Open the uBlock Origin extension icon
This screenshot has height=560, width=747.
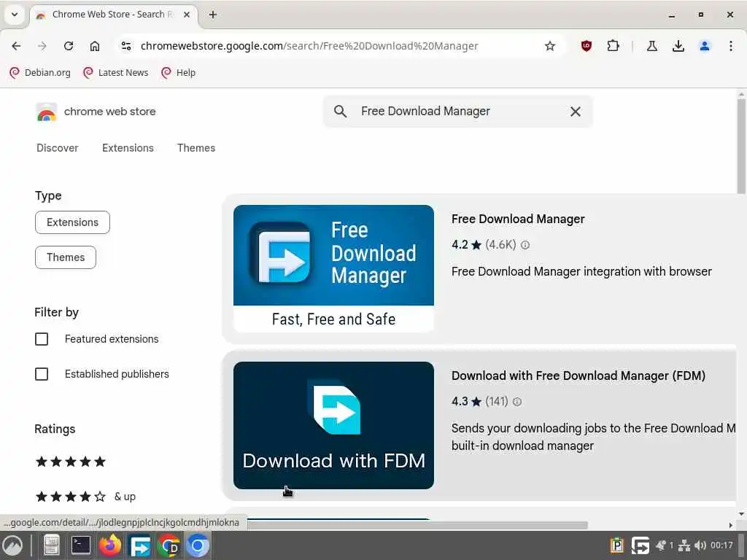point(587,46)
